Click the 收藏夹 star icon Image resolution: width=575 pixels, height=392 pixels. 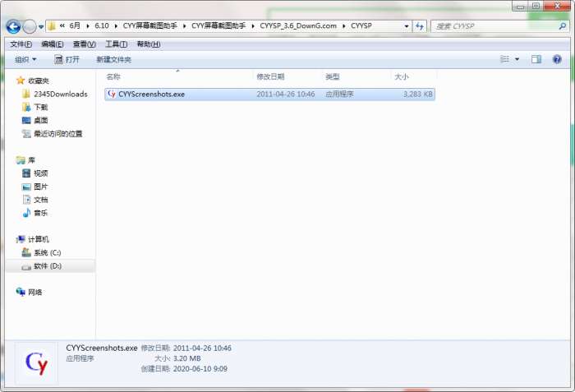21,81
